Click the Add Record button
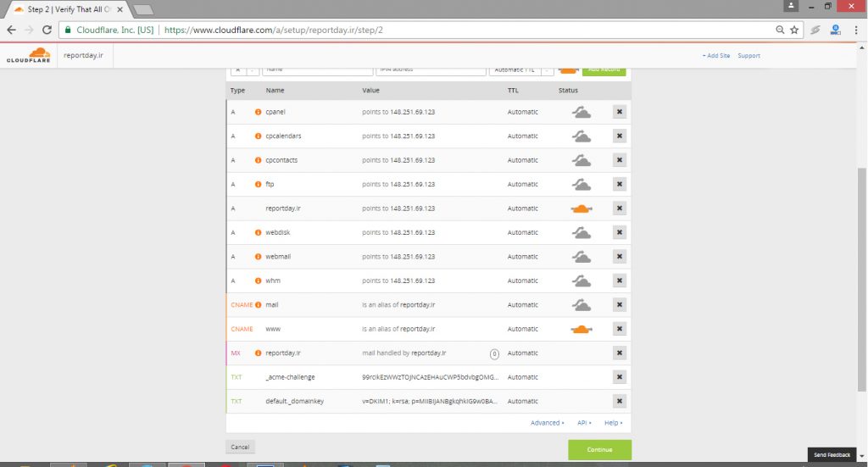868x467 pixels. [x=604, y=70]
